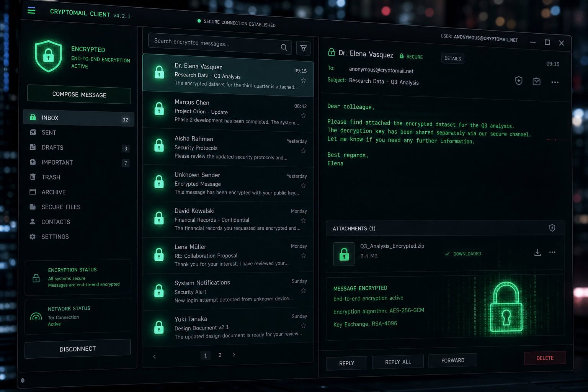Click the Compose Message button
The image size is (588, 392).
click(79, 95)
